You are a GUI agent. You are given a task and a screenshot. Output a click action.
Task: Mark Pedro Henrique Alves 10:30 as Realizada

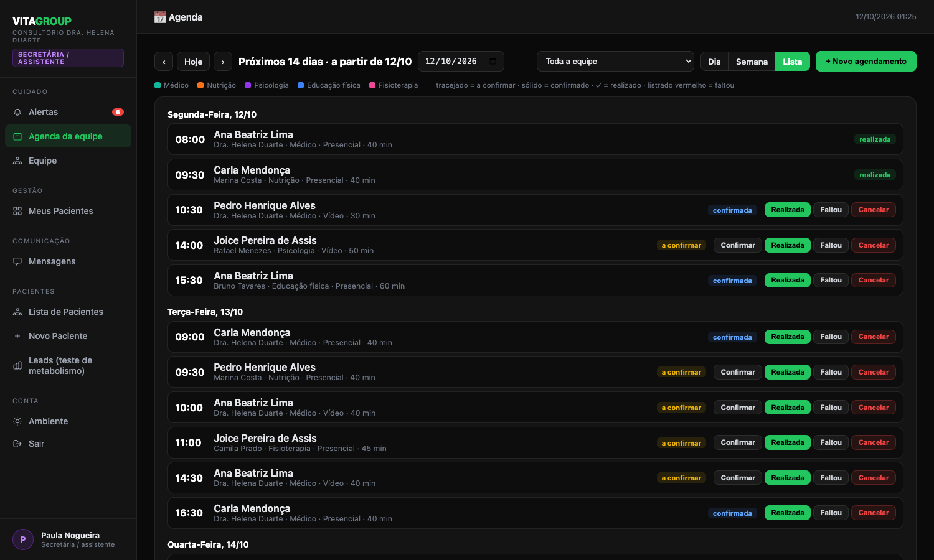tap(788, 210)
